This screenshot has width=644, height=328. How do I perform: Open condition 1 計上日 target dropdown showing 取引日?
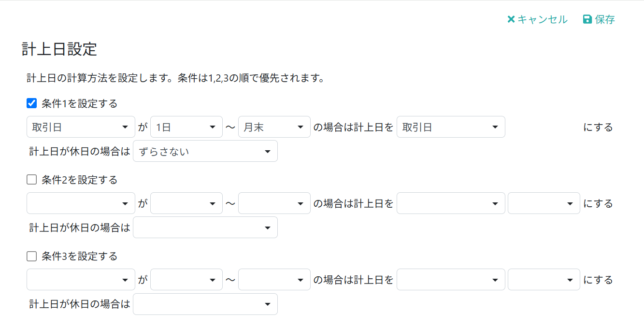tap(451, 127)
